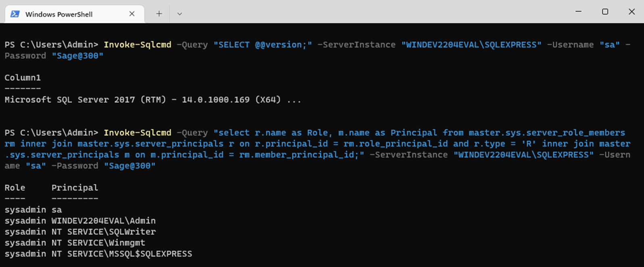The width and height of the screenshot is (644, 267).
Task: Click the empty title bar area
Action: [x=363, y=12]
